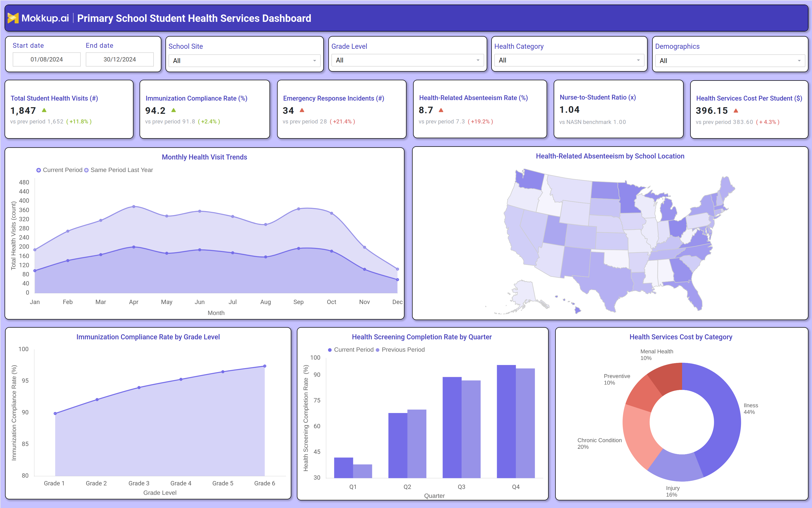Viewport: 812px width, 508px height.
Task: Click the +21.4% change text
Action: click(x=342, y=122)
